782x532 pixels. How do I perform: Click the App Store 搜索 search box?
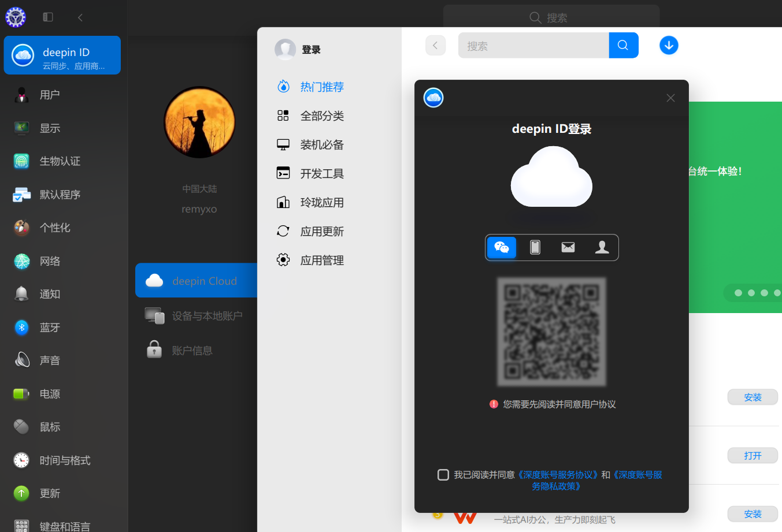coord(533,46)
